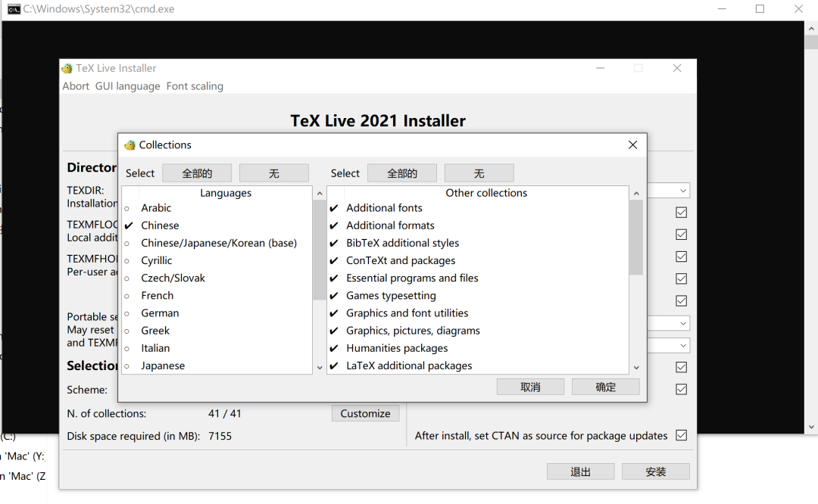Click Other collections scroll-down arrow

point(636,368)
